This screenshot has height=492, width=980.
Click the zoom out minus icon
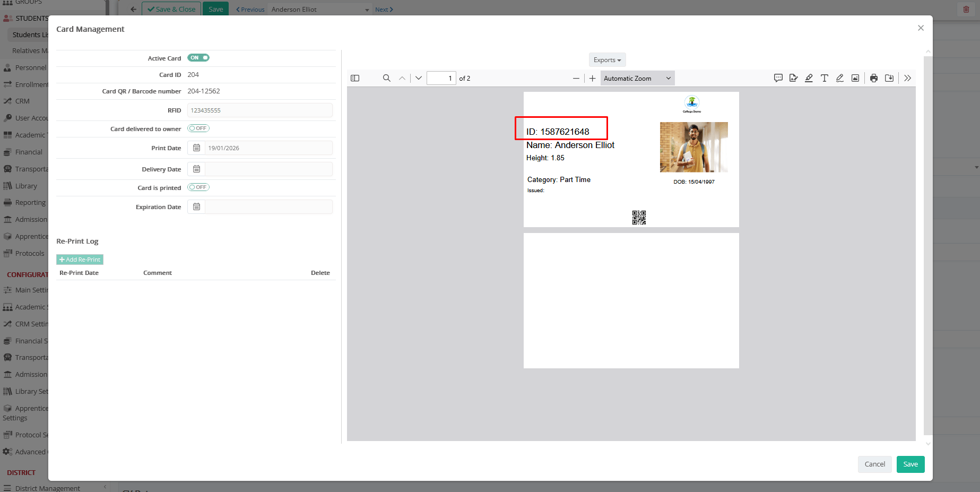(576, 78)
